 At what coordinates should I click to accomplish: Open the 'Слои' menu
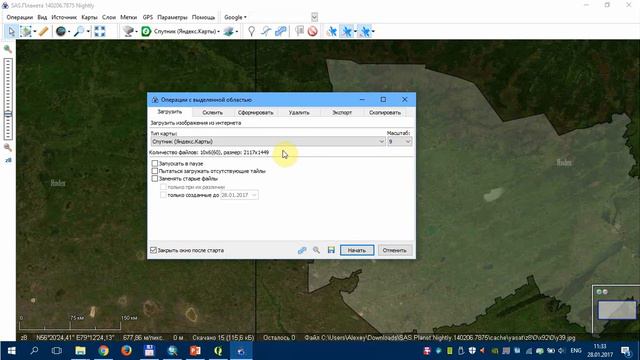point(109,17)
